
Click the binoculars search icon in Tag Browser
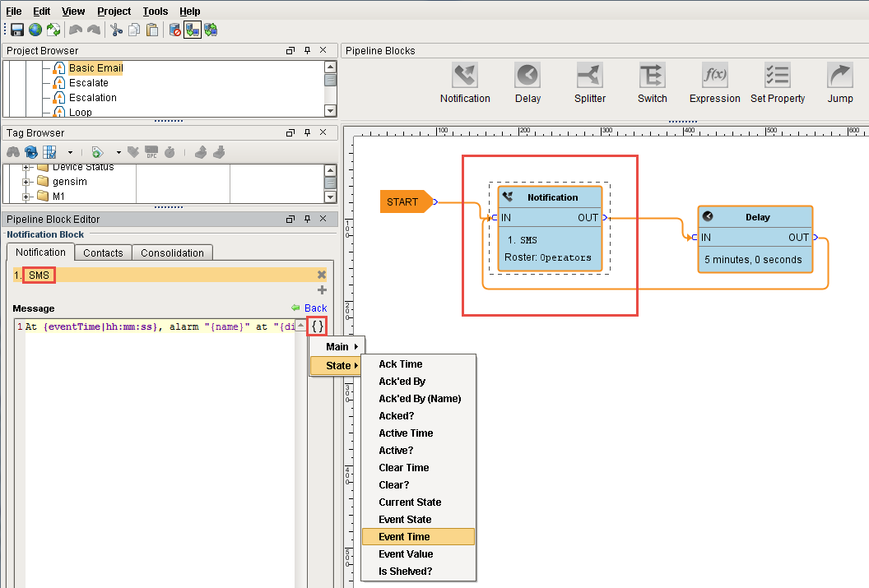click(13, 152)
